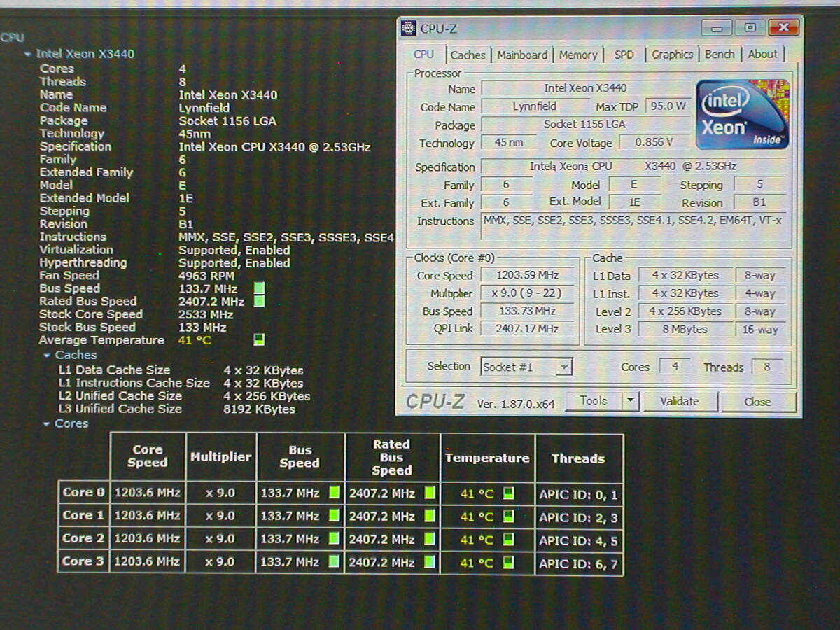This screenshot has height=630, width=840.
Task: Switch to the Mainboard tab
Action: 522,55
